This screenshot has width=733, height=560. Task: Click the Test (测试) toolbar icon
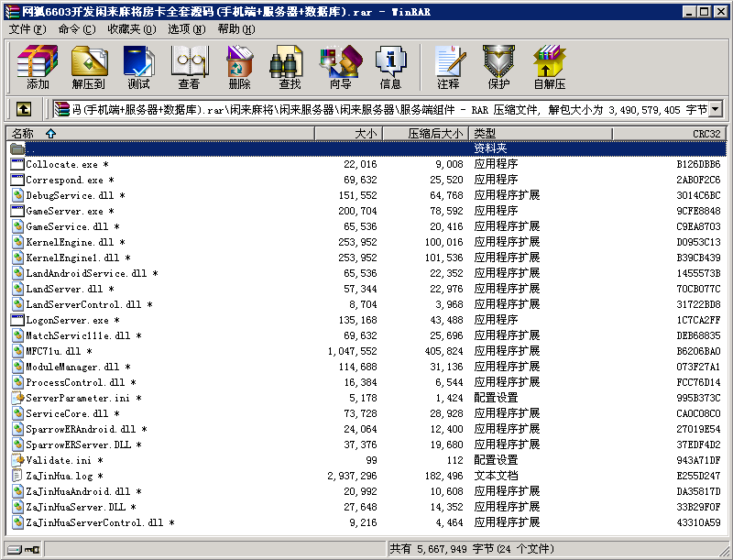click(139, 66)
